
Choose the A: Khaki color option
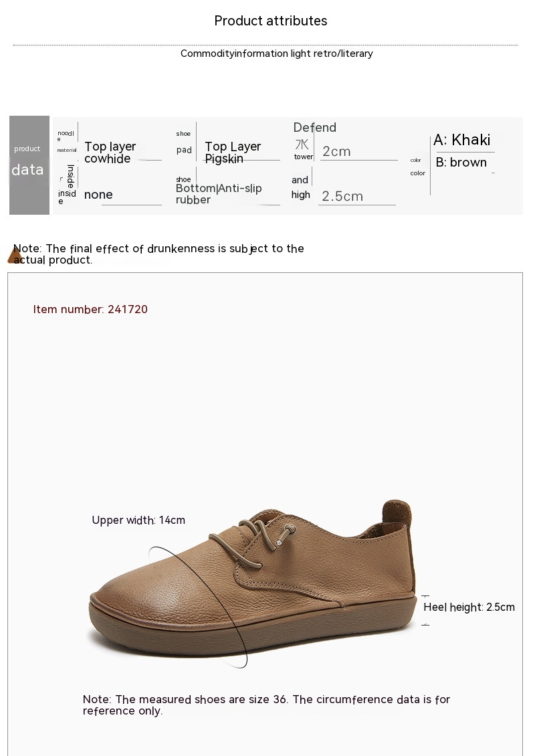(x=462, y=140)
